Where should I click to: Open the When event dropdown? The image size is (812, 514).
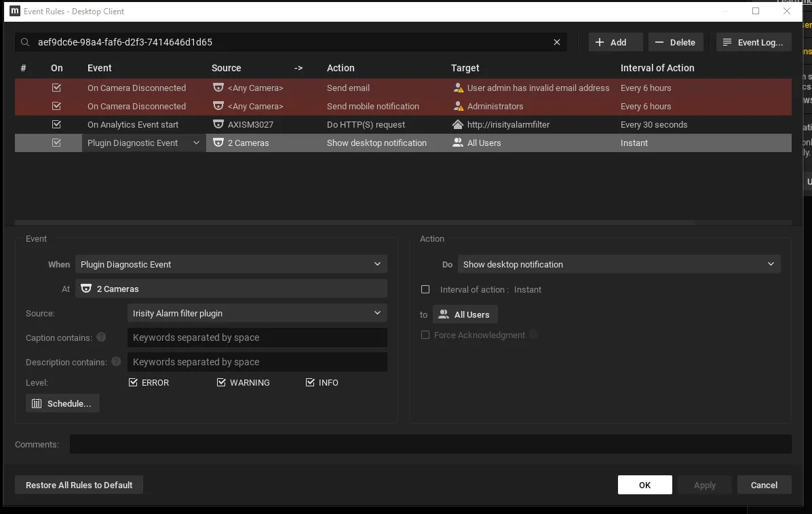231,264
